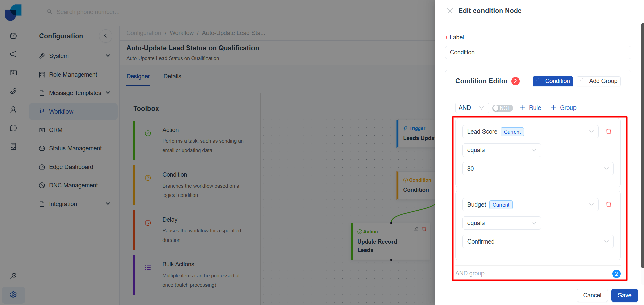The width and height of the screenshot is (644, 305).
Task: Delete the Budget rule
Action: tap(608, 204)
